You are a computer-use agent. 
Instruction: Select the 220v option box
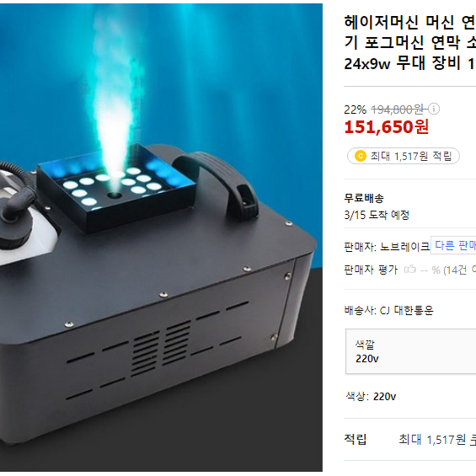411,351
